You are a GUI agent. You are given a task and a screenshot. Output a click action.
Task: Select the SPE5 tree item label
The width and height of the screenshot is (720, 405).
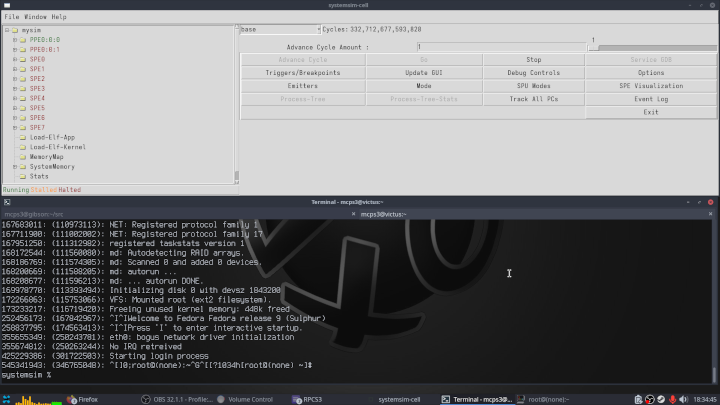click(37, 108)
